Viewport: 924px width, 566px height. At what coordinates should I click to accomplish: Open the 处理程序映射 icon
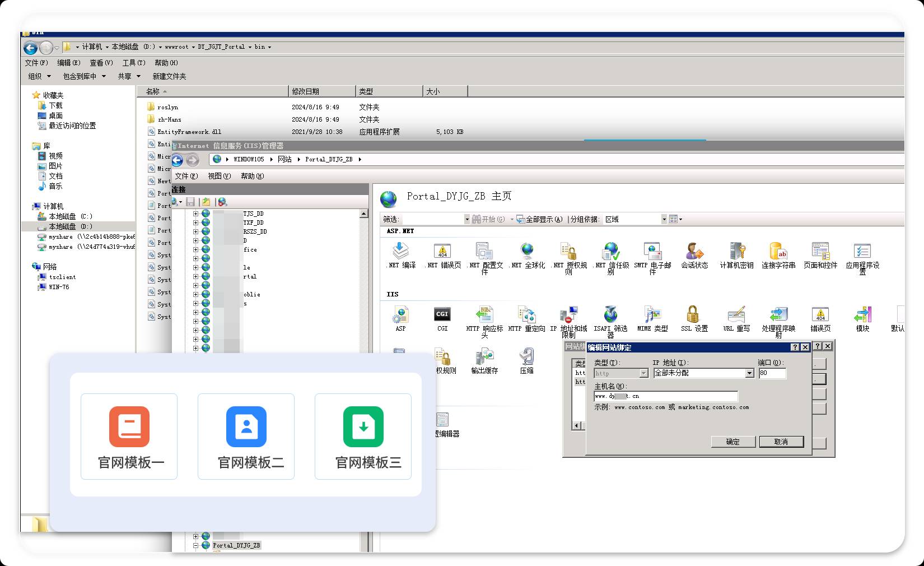tap(778, 321)
